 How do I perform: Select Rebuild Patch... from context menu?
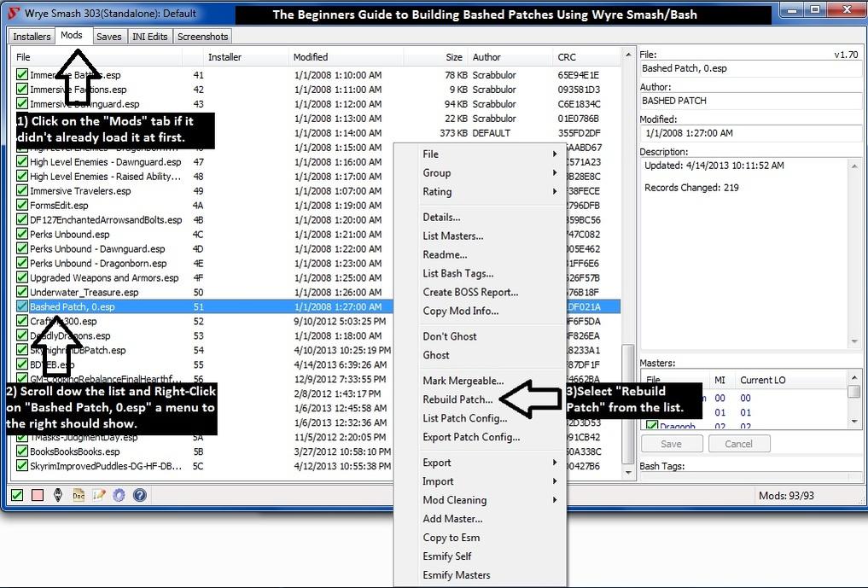pyautogui.click(x=457, y=399)
